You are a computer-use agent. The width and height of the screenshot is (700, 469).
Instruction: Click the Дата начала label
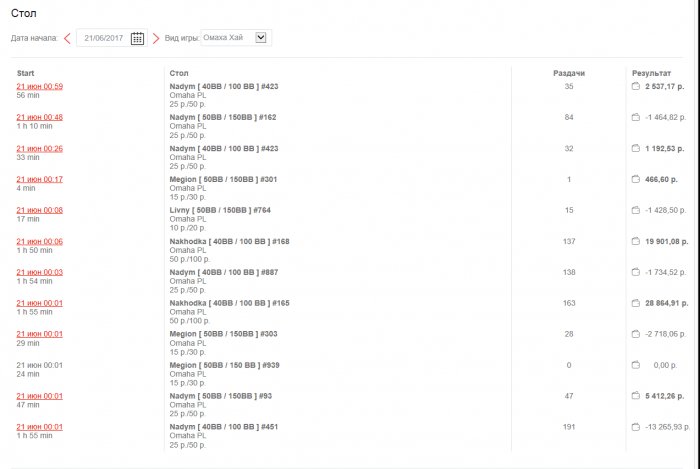pyautogui.click(x=34, y=38)
